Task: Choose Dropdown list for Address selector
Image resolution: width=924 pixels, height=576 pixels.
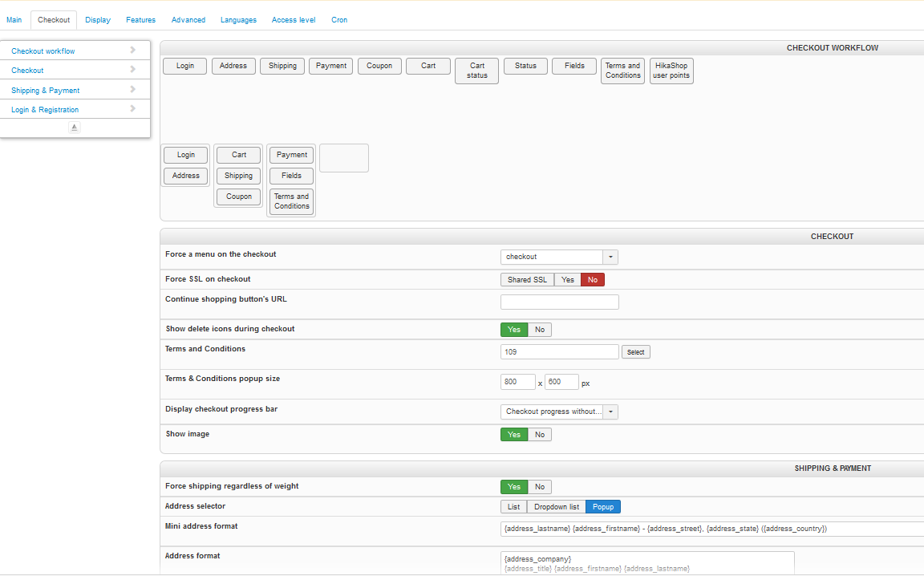Action: click(557, 507)
